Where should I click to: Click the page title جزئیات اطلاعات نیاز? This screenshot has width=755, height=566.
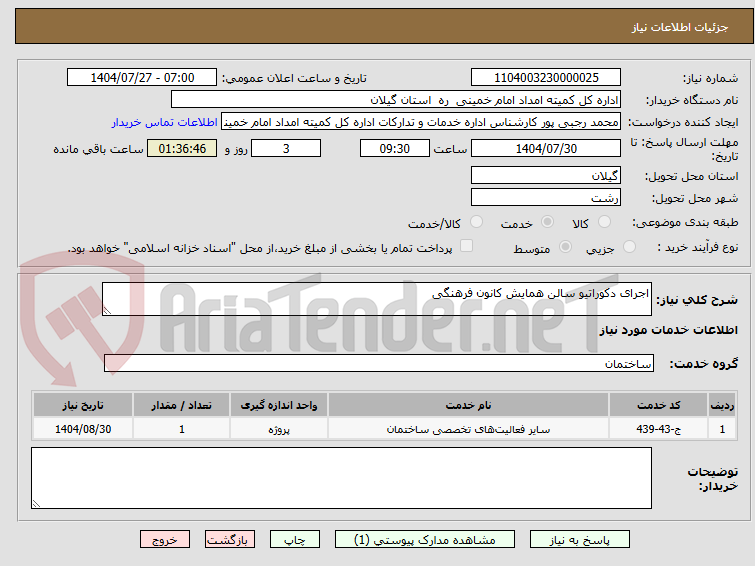679,27
